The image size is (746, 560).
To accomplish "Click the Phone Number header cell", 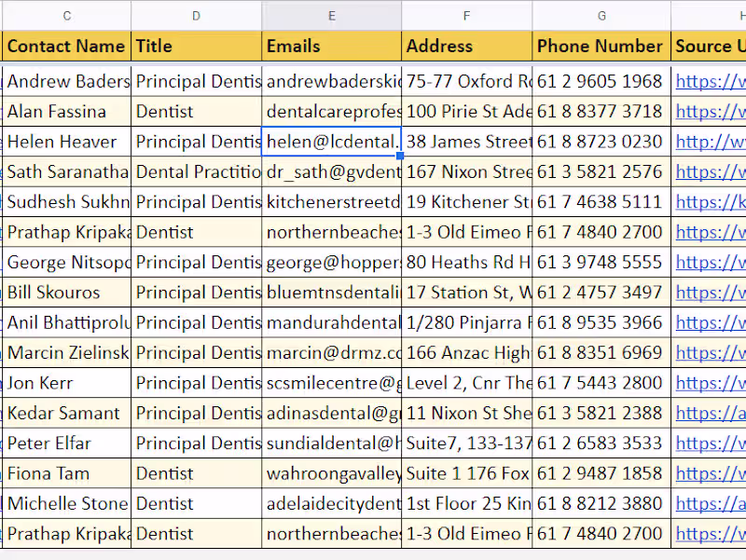I will pyautogui.click(x=601, y=46).
